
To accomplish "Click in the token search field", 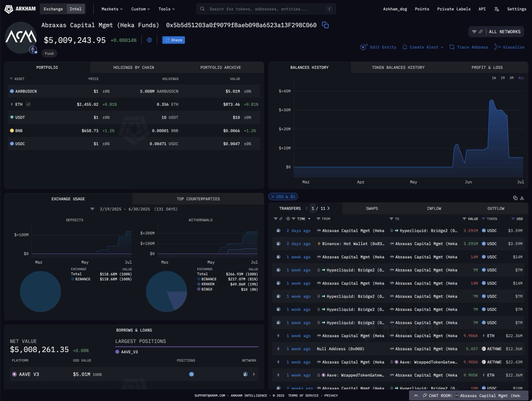I will click(x=266, y=9).
